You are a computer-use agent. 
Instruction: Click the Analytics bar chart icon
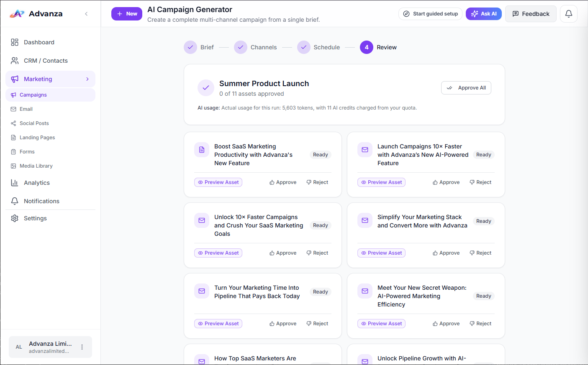pos(15,183)
